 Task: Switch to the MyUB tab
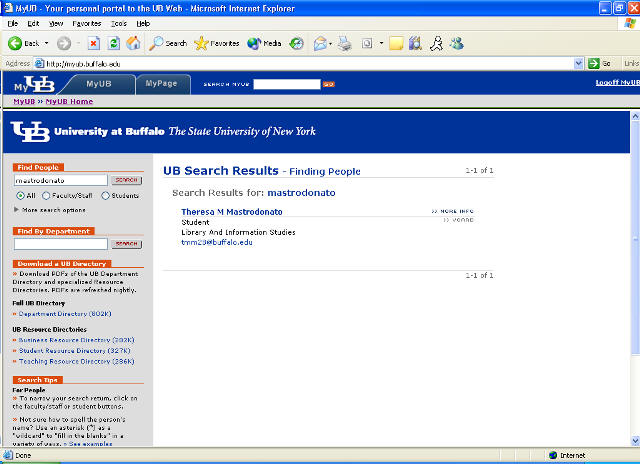click(99, 84)
